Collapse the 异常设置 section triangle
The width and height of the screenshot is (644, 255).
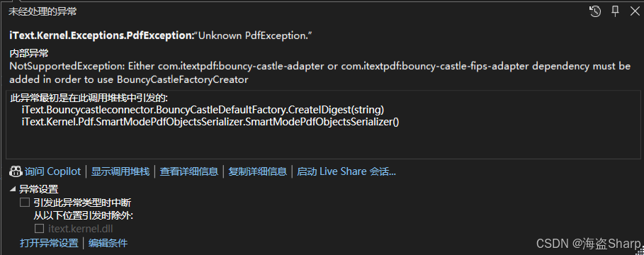(x=13, y=189)
